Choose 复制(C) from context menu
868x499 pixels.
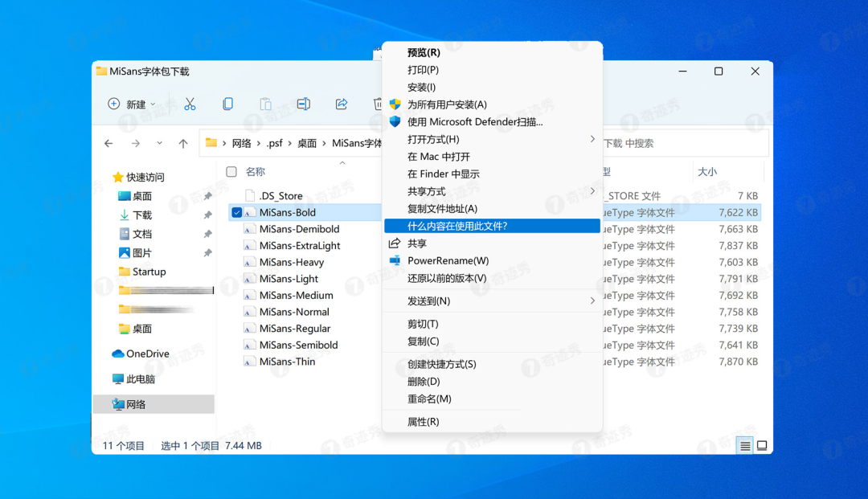pos(492,342)
